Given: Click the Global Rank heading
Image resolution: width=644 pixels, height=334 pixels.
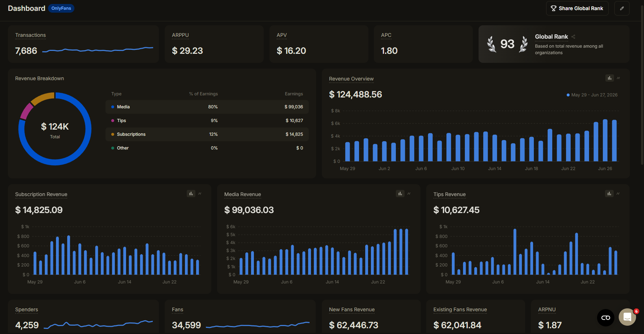Looking at the screenshot, I should point(552,36).
